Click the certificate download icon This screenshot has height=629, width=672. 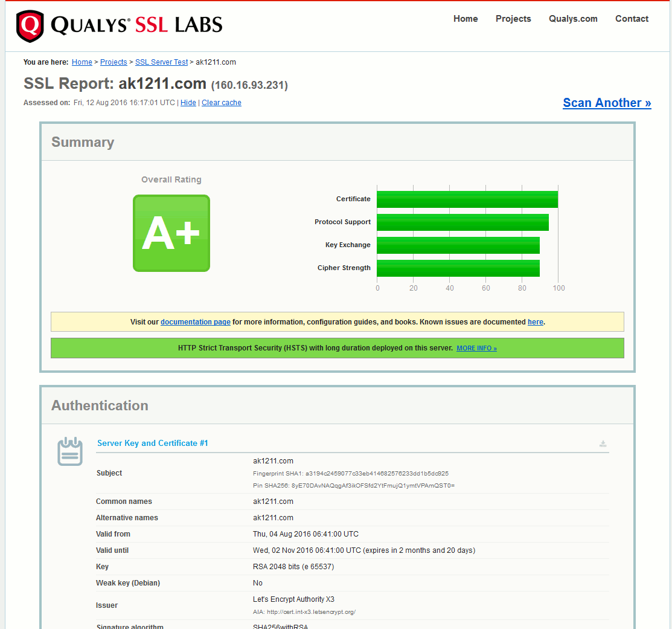(x=603, y=444)
